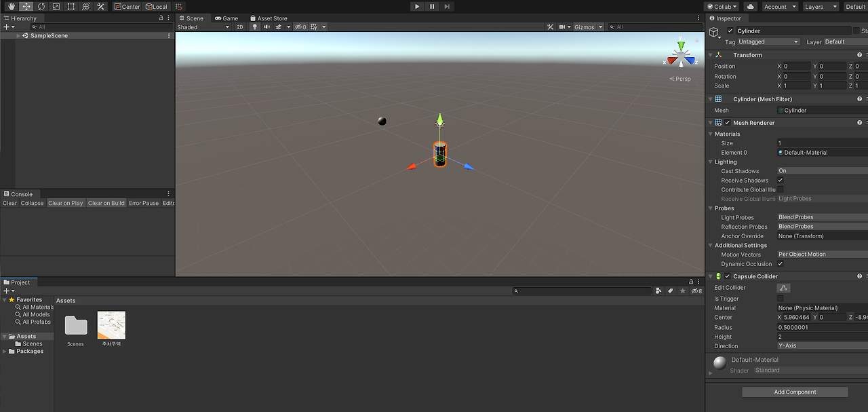Open Cast Shadows dropdown

(x=823, y=171)
